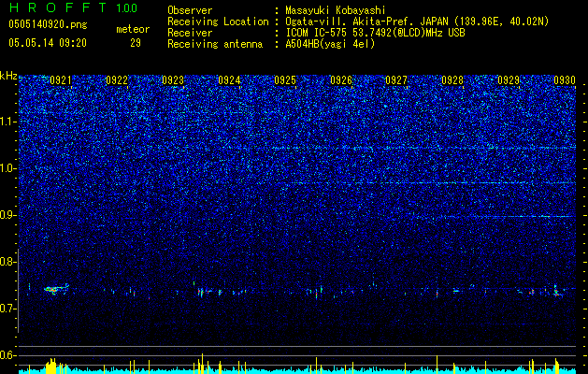Click the 'meteor' label
The image size is (588, 374).
point(133,29)
